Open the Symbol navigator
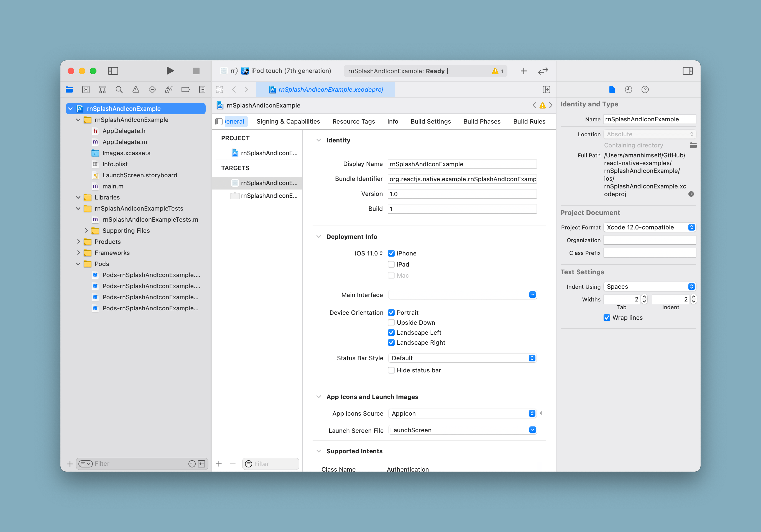 [103, 89]
